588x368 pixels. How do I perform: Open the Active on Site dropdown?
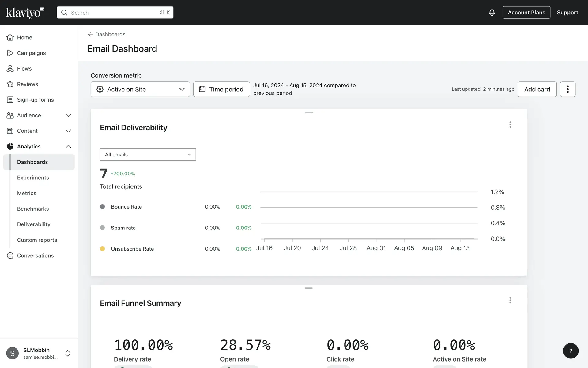tap(140, 89)
